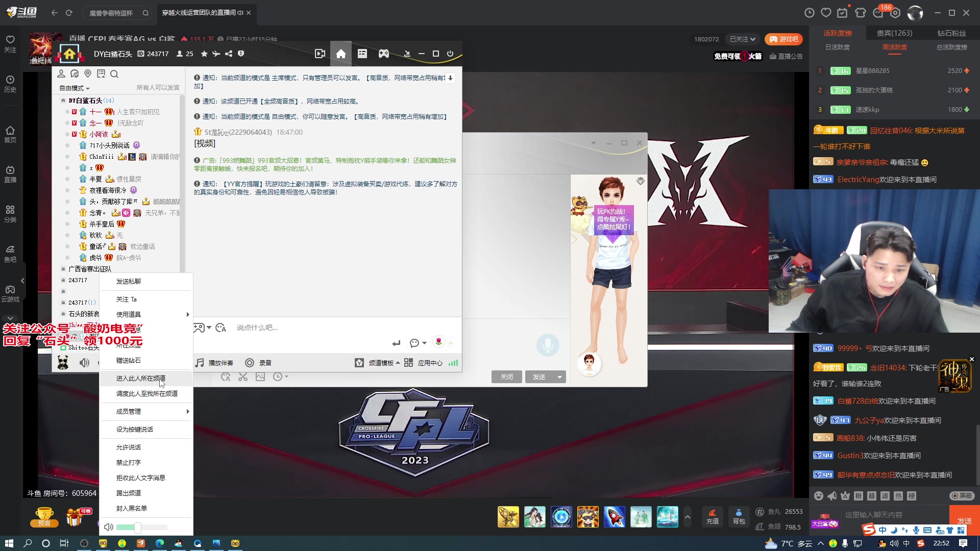Open the list panel icon in YY header

(x=362, y=54)
